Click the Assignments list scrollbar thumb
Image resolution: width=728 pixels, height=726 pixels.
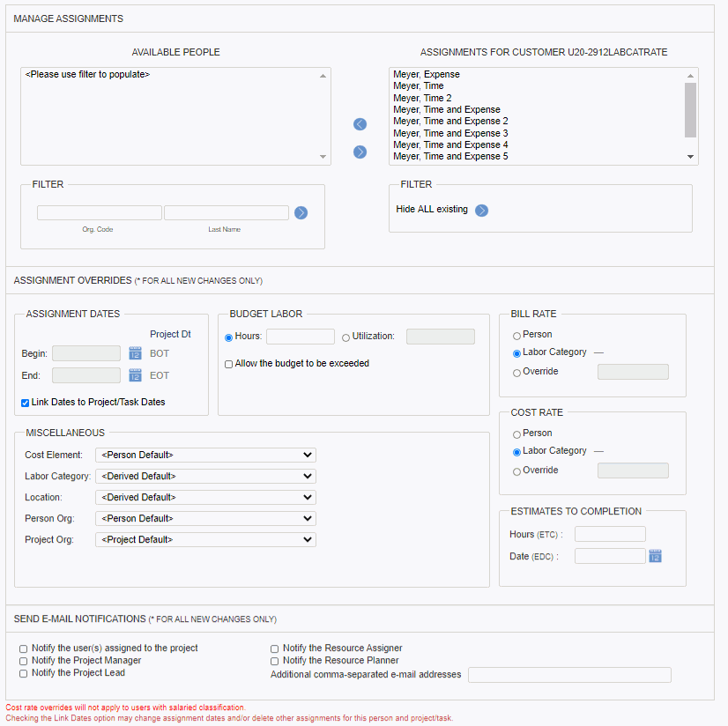click(690, 110)
